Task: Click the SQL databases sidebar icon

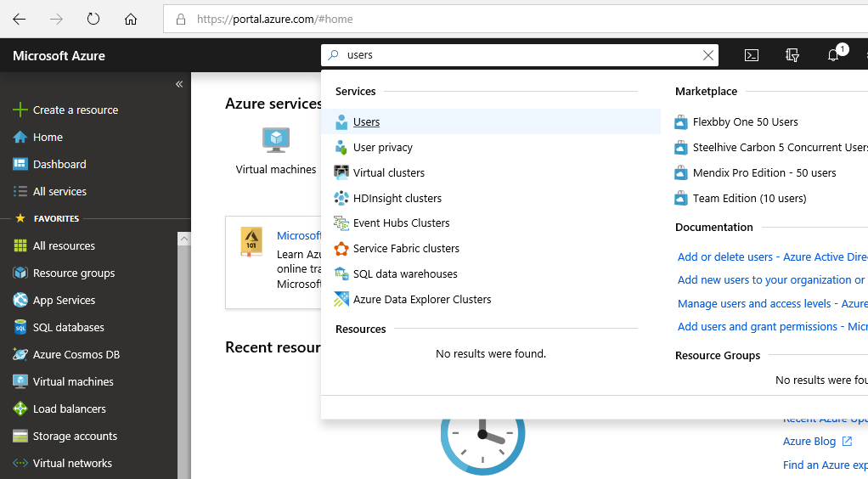Action: click(20, 327)
